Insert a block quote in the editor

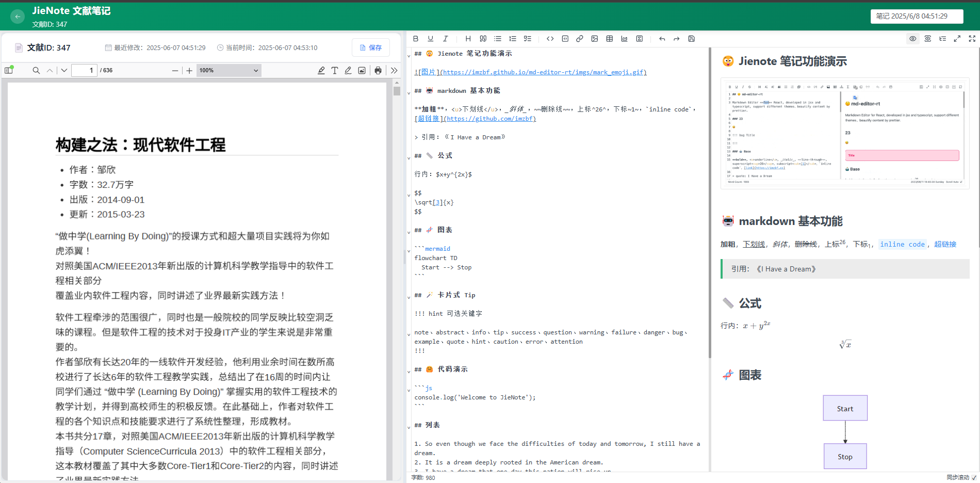[x=483, y=39]
